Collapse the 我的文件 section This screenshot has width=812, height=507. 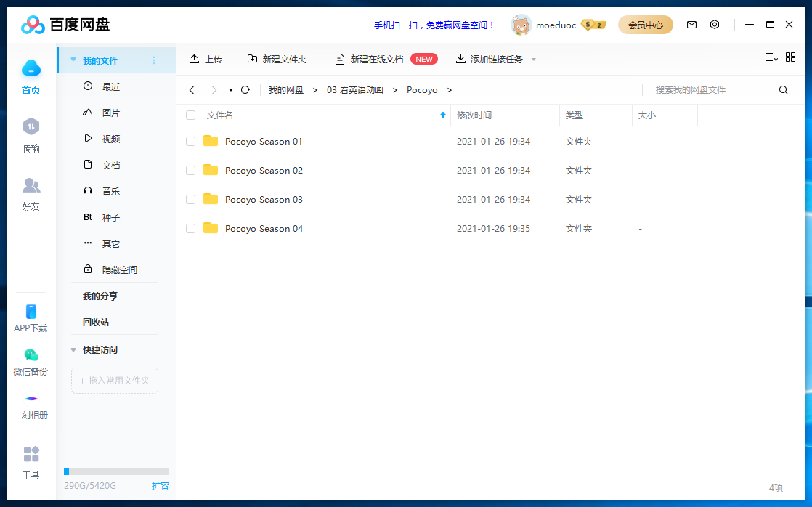tap(73, 60)
